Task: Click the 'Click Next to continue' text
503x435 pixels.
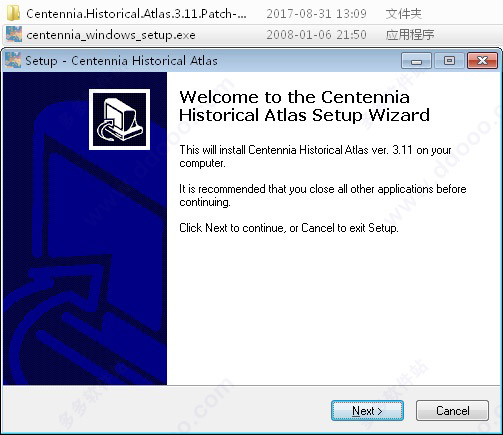Action: (x=289, y=228)
